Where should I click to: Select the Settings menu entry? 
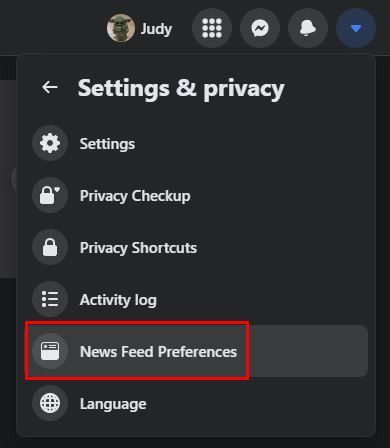197,143
